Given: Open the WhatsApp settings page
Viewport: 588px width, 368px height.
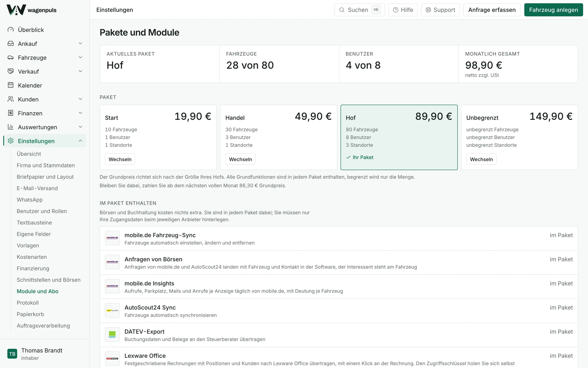Looking at the screenshot, I should pyautogui.click(x=30, y=200).
